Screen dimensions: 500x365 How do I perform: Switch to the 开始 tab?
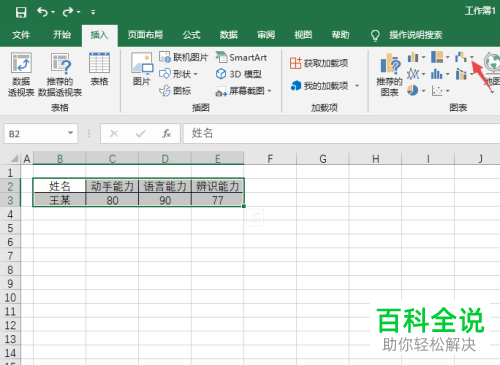[62, 35]
